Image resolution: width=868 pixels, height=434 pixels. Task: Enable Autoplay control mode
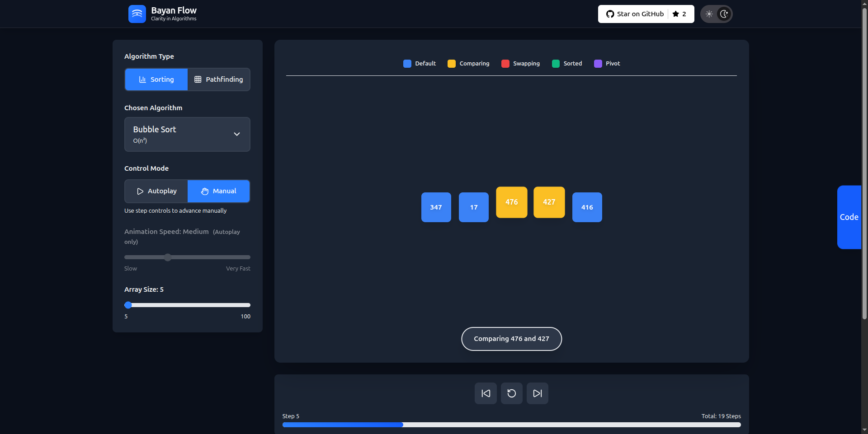coord(156,191)
